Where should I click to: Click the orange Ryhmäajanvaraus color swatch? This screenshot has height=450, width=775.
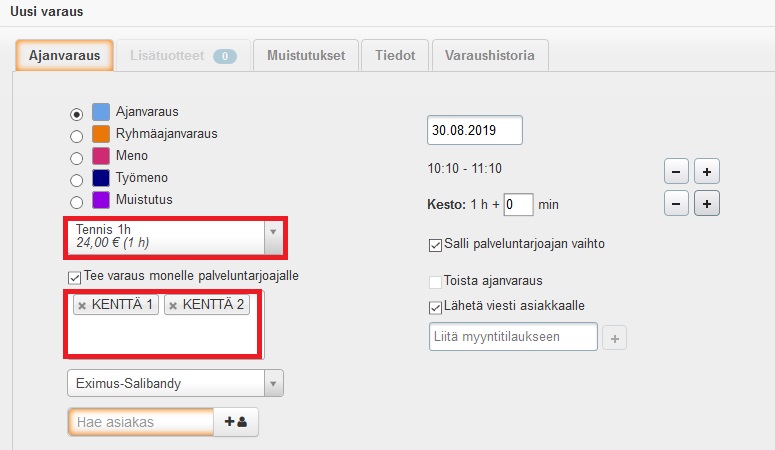tap(101, 134)
